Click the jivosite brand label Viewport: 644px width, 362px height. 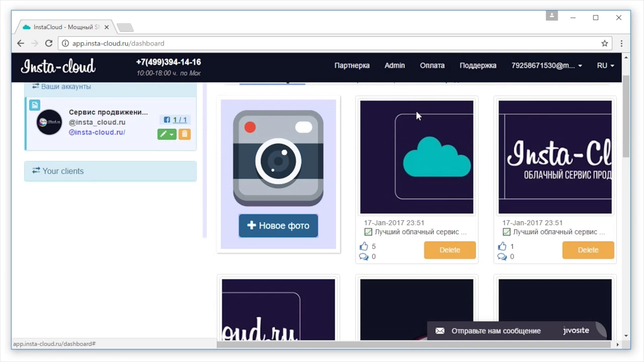pos(576,330)
